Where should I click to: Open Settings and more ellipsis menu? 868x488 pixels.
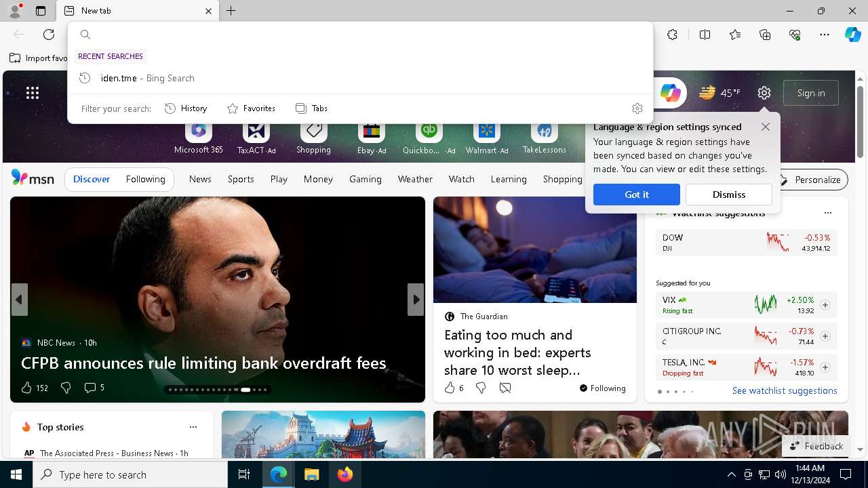pos(825,35)
